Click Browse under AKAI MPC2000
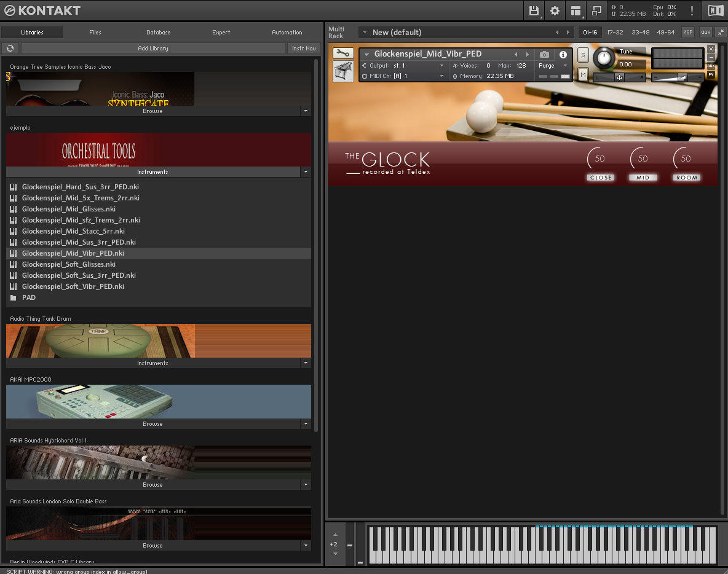The width and height of the screenshot is (728, 574). [x=153, y=424]
